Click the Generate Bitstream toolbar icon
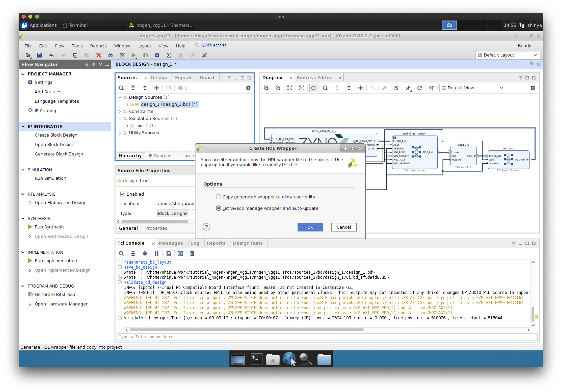The width and height of the screenshot is (562, 392). [145, 55]
